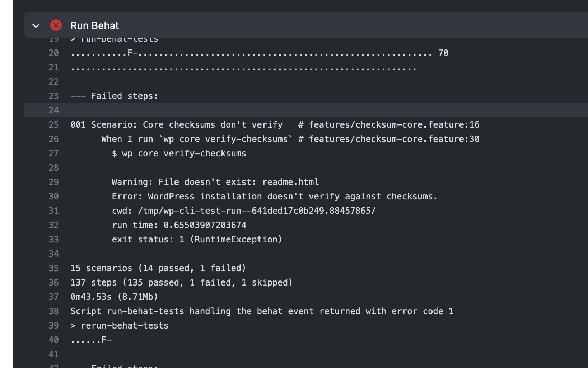Select log line number 39
The height and width of the screenshot is (368, 588).
(x=54, y=326)
